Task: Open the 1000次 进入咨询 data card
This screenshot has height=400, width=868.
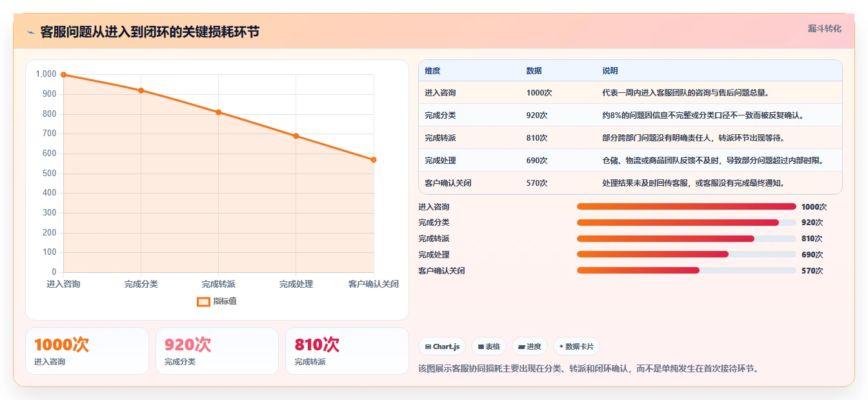Action: pyautogui.click(x=86, y=351)
